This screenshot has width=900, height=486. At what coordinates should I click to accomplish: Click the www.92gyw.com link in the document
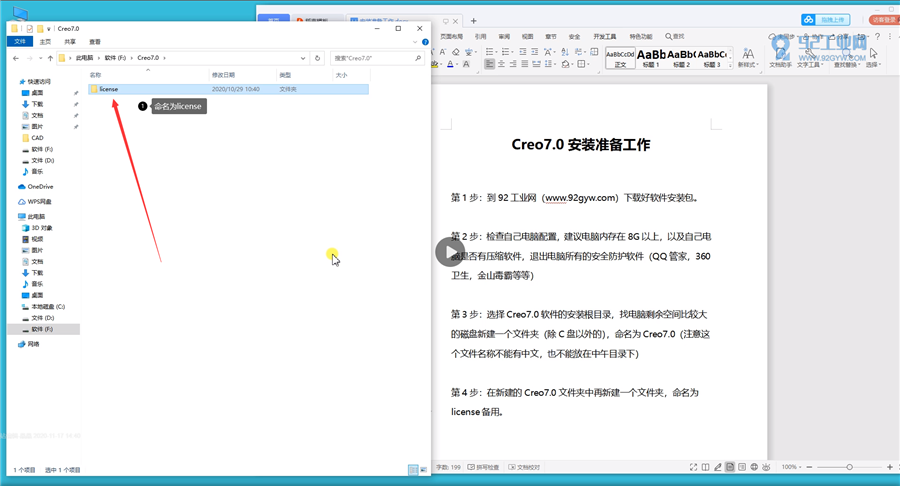click(579, 198)
